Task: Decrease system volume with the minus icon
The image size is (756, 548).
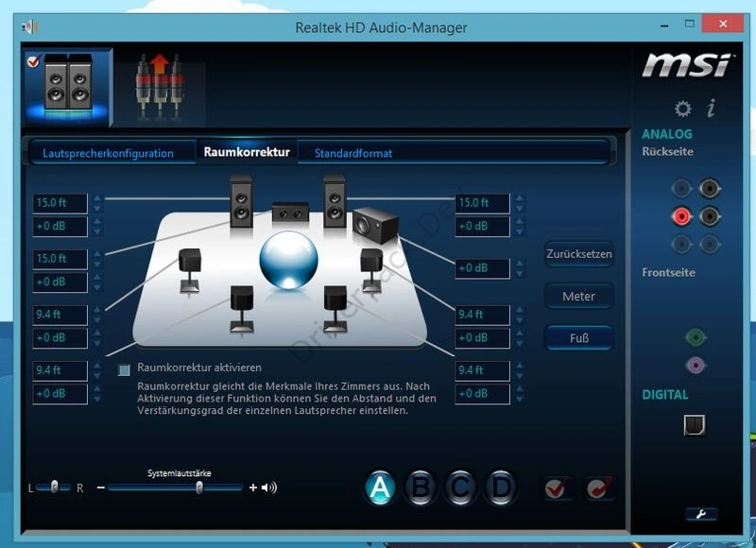Action: tap(101, 488)
